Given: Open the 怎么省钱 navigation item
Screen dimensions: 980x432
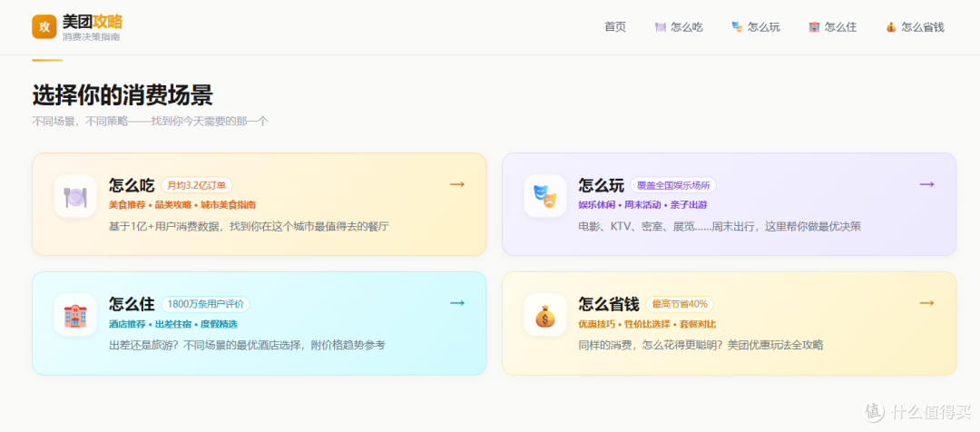Looking at the screenshot, I should click(915, 27).
